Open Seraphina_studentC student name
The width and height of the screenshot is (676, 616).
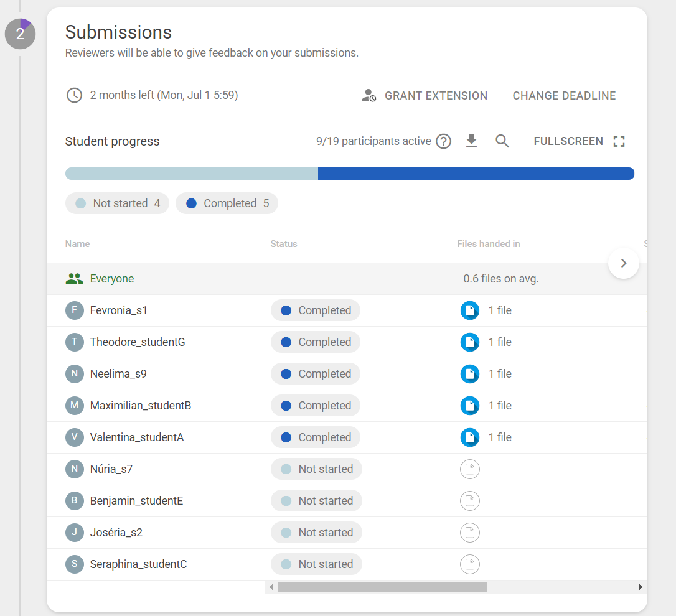[138, 564]
